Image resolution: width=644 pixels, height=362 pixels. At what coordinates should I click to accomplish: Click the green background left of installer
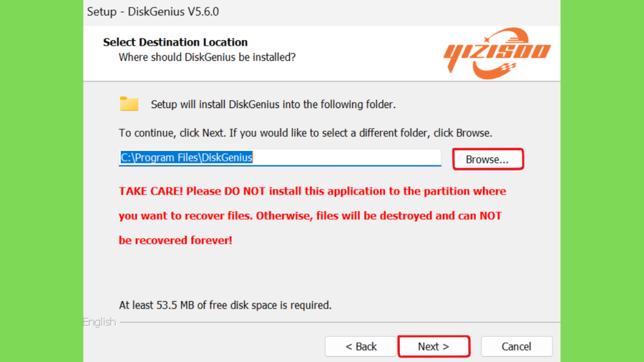(x=41, y=181)
